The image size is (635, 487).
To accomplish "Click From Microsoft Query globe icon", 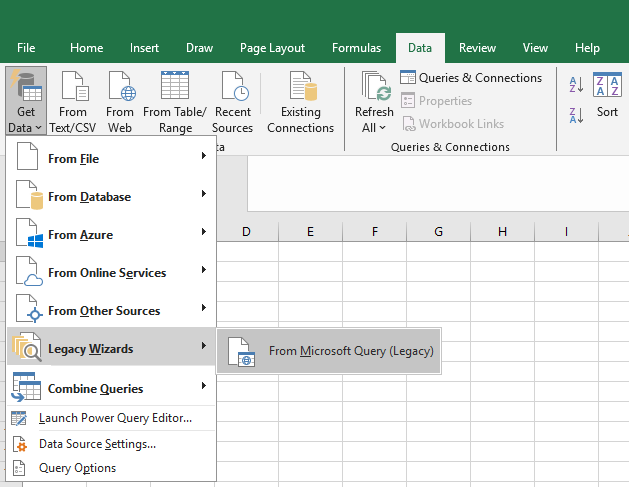I will pos(242,352).
